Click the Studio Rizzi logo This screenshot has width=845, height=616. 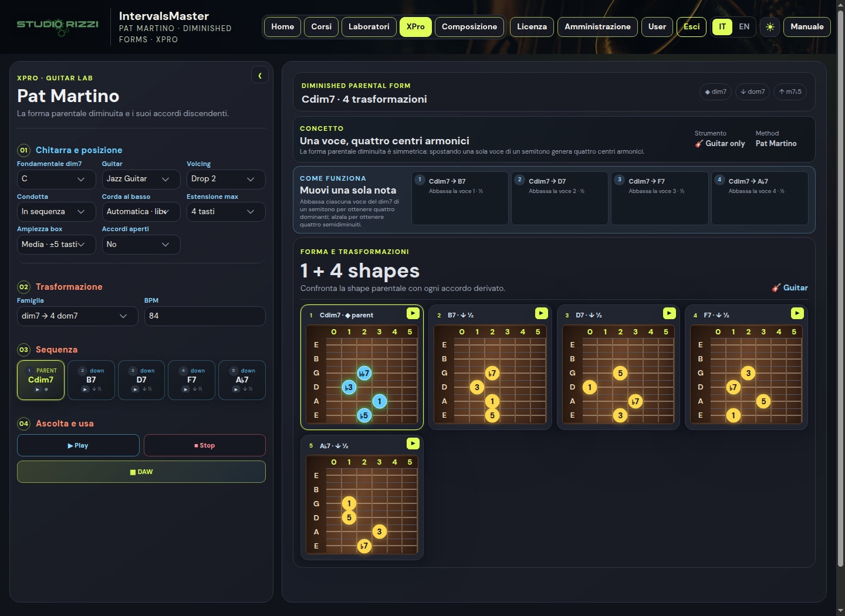coord(58,26)
